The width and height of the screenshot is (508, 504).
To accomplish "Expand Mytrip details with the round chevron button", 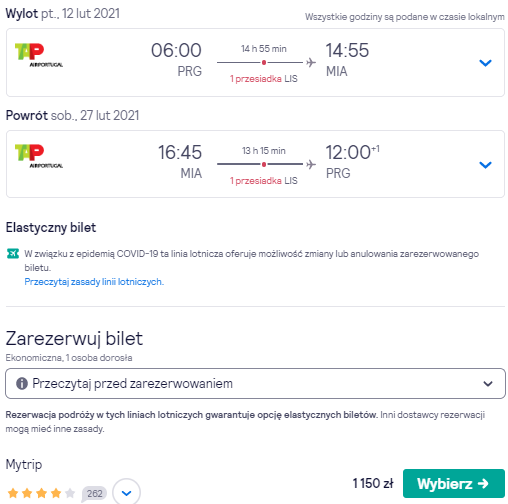I will [127, 493].
